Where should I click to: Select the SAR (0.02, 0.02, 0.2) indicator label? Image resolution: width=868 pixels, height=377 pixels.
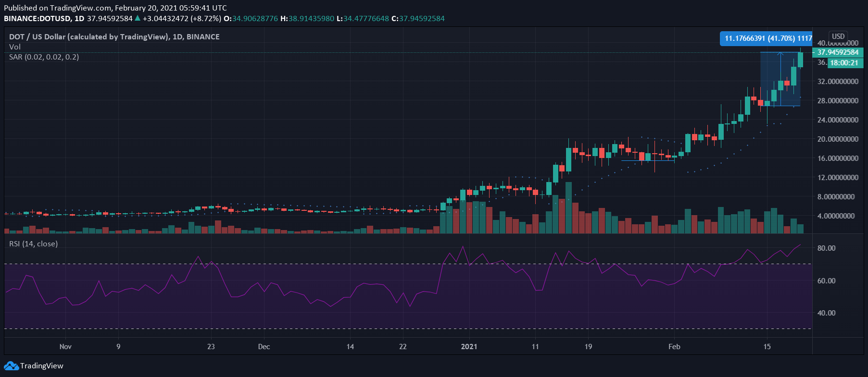point(44,57)
